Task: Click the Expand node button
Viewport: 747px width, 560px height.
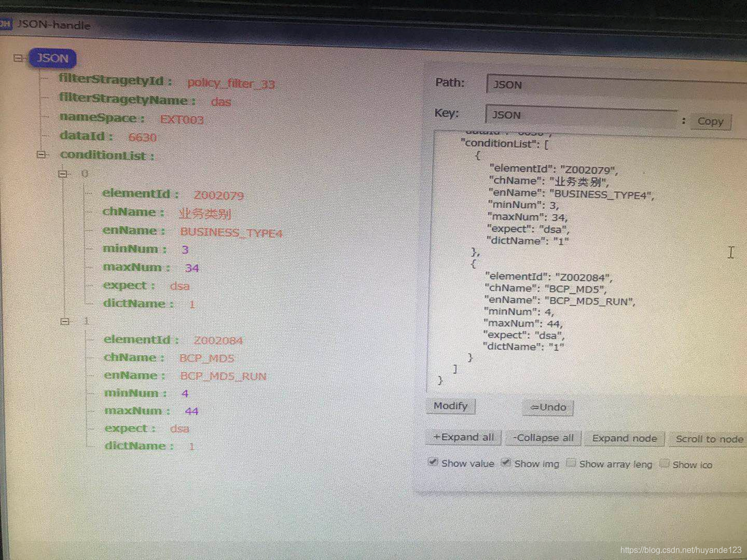Action: [x=625, y=439]
